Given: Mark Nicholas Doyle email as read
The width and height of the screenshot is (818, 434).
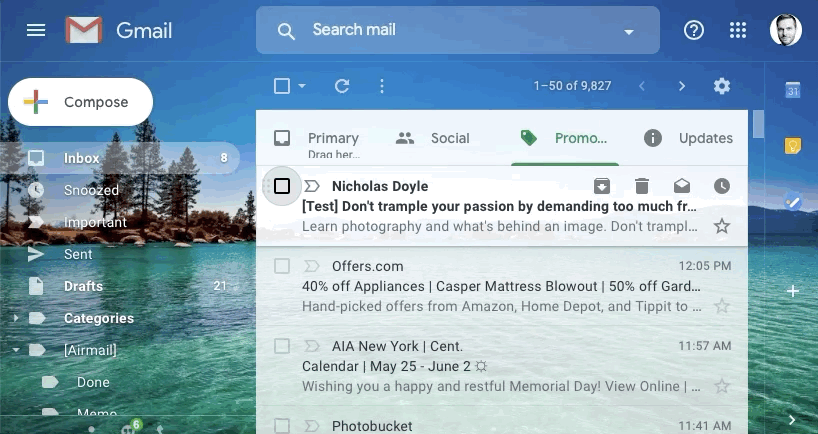Looking at the screenshot, I should [x=682, y=186].
